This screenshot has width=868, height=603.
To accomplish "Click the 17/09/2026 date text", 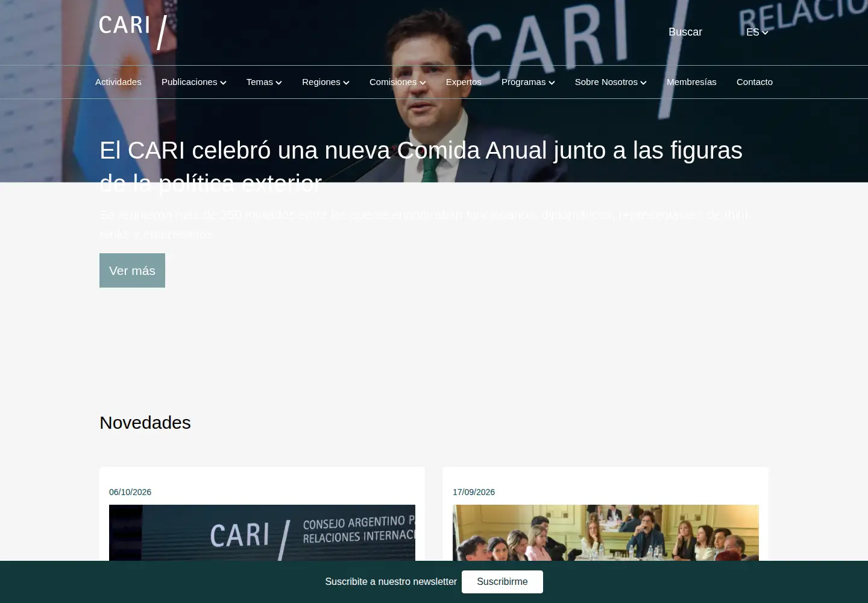I will coord(474,492).
